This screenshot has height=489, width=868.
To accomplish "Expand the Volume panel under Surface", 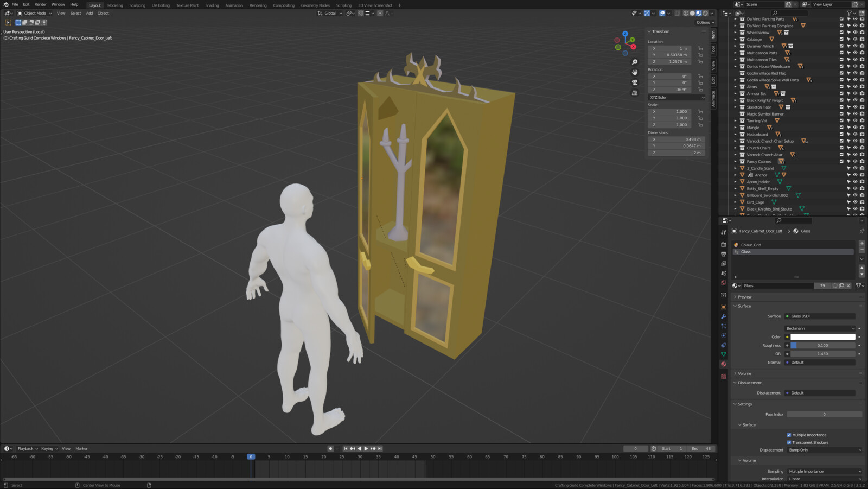I will [x=744, y=373].
